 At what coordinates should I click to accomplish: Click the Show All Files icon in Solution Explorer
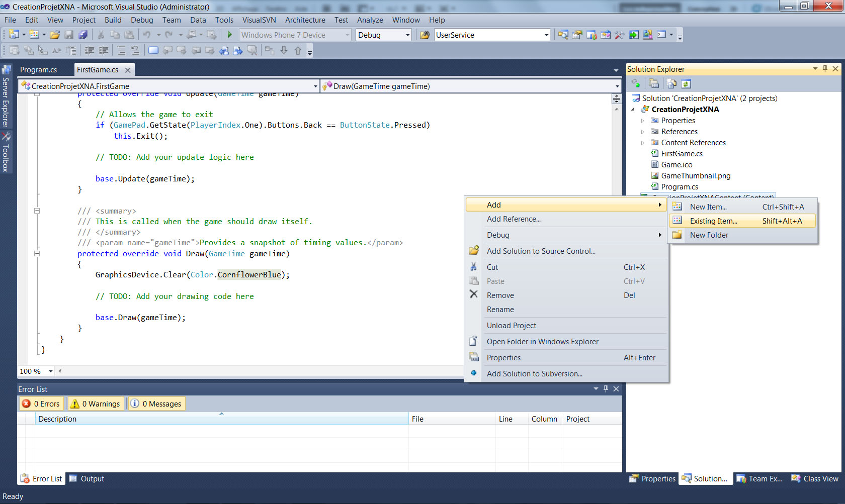point(671,84)
